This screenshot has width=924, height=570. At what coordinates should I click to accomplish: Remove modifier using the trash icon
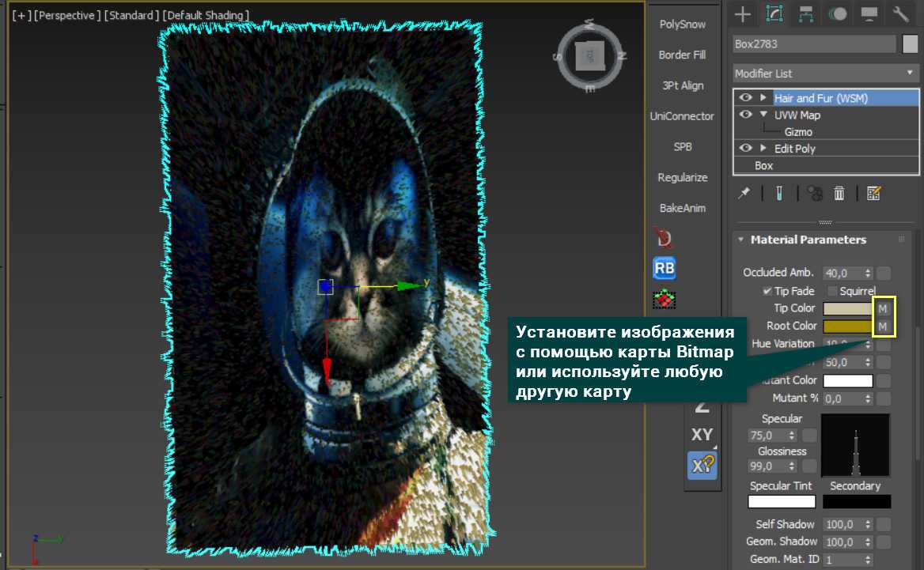[839, 193]
